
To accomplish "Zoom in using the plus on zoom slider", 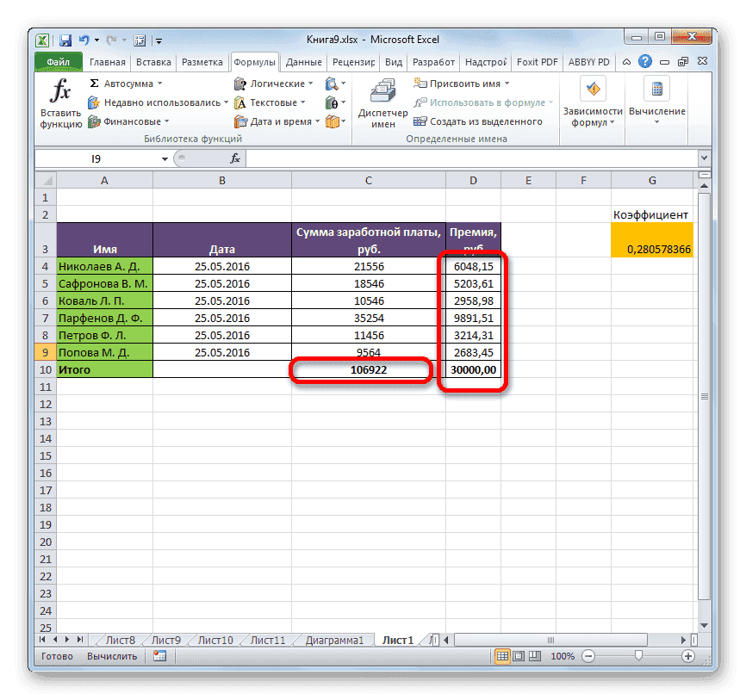I will [687, 655].
